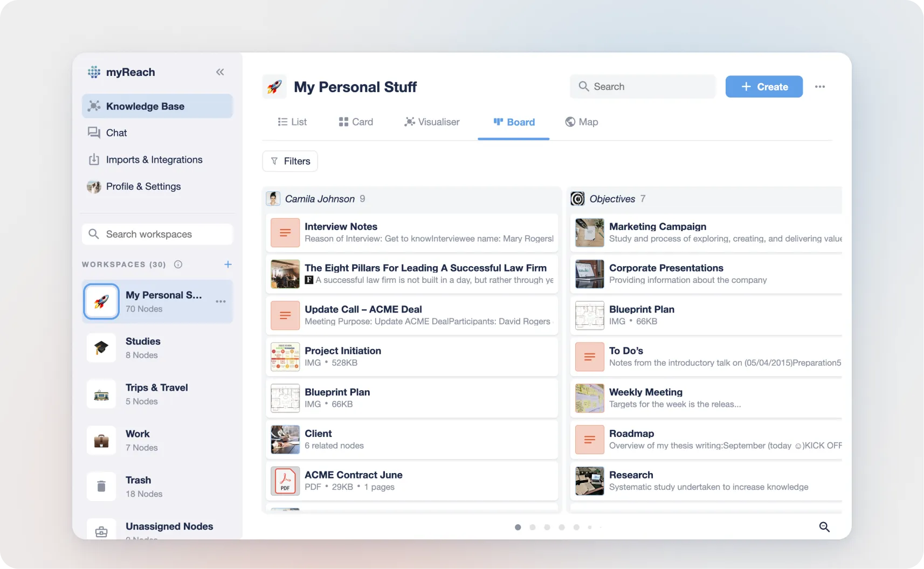Jump to the second board page dot
This screenshot has width=924, height=569.
(533, 528)
